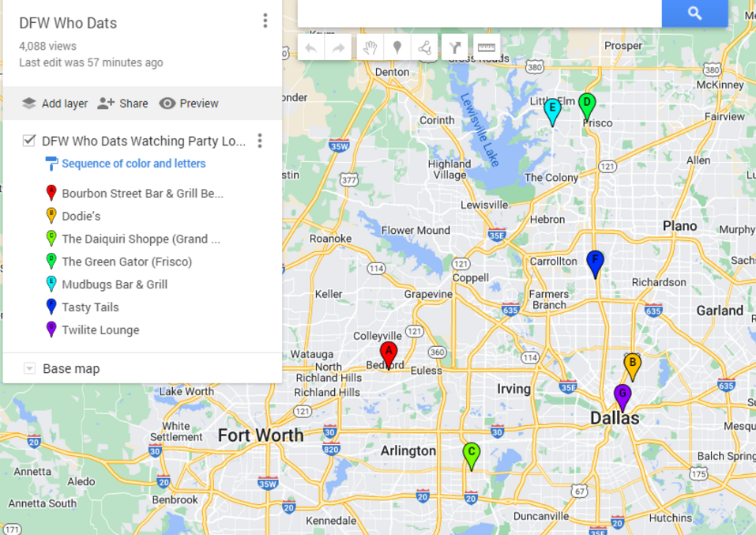The width and height of the screenshot is (756, 535).
Task: Open the Sequence of color and letters style
Action: (134, 164)
